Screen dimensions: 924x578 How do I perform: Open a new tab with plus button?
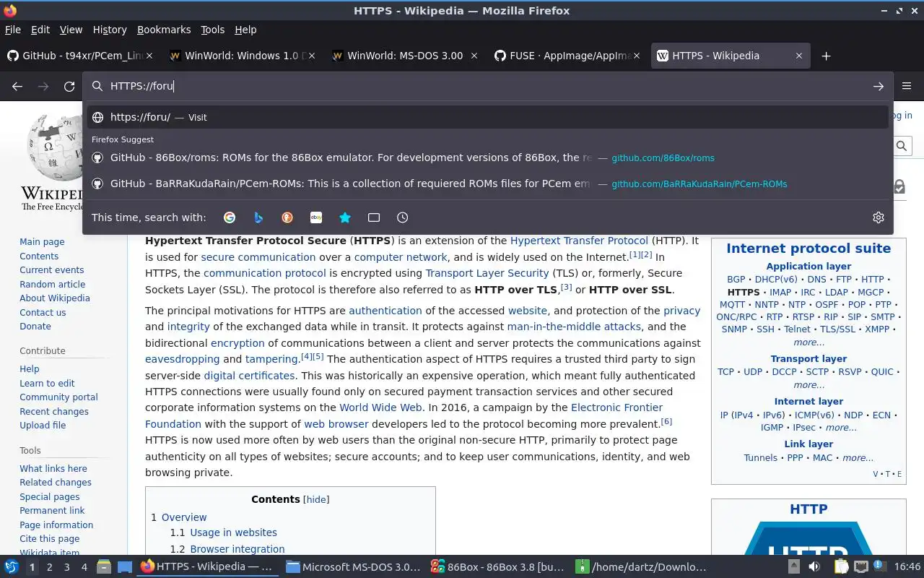tap(827, 56)
